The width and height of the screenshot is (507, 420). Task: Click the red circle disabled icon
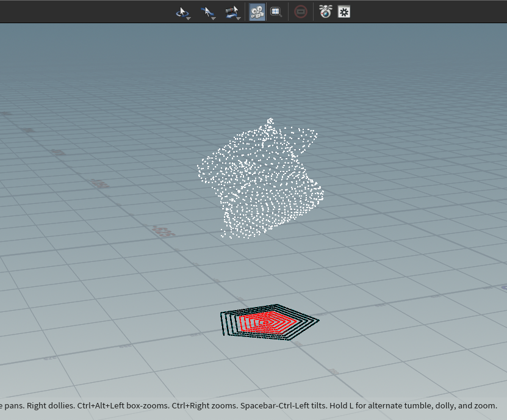pyautogui.click(x=300, y=12)
